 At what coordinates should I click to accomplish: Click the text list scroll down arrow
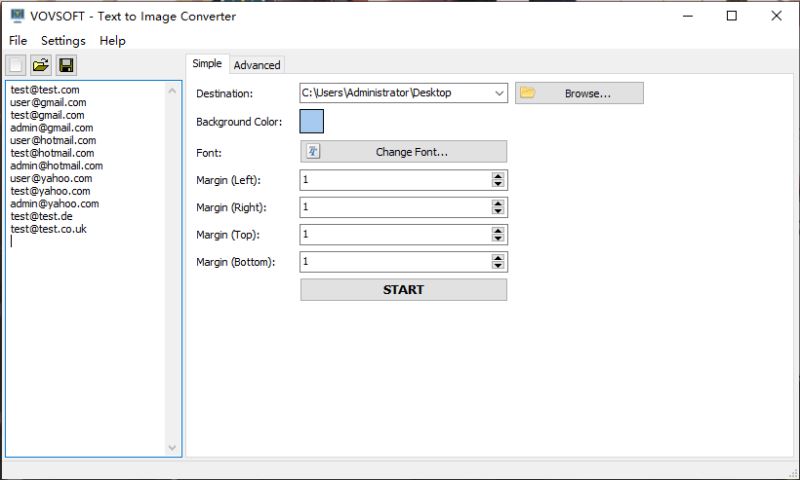172,448
